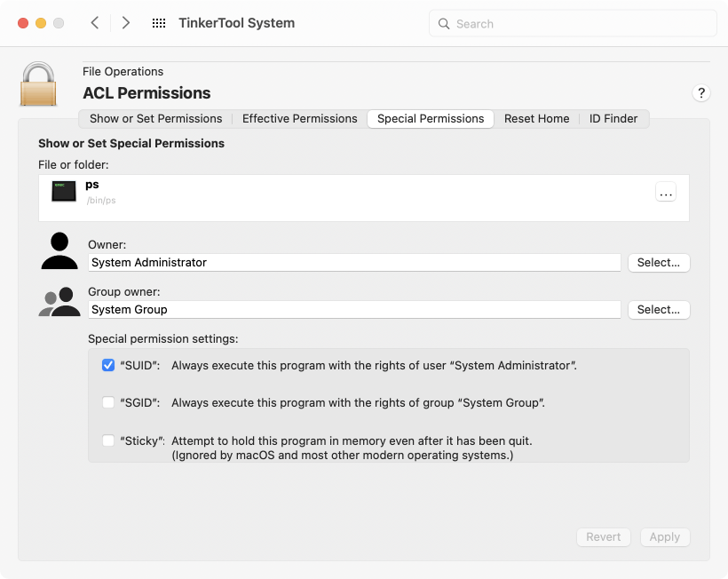Open help with the question mark button
This screenshot has height=579, width=728.
pyautogui.click(x=701, y=93)
